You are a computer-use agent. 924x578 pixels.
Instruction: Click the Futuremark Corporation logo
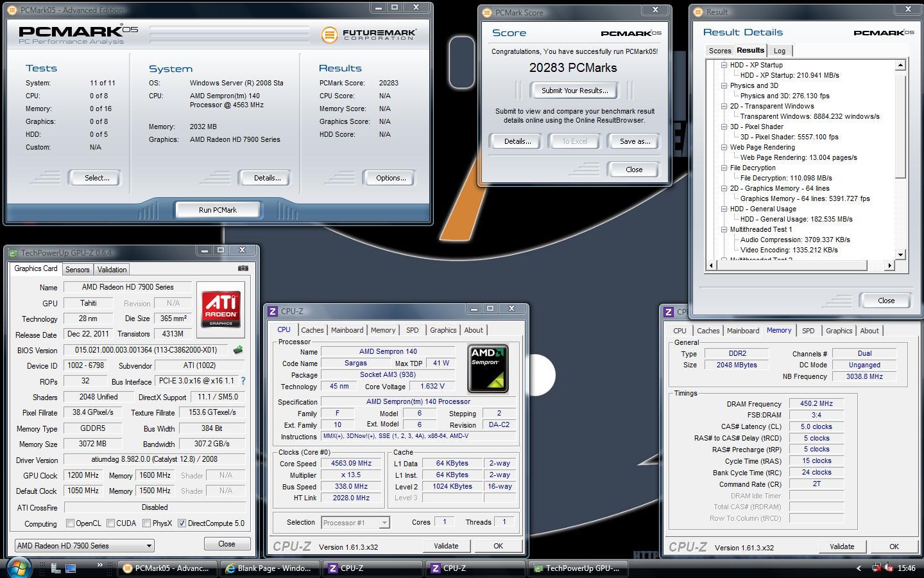(x=368, y=34)
